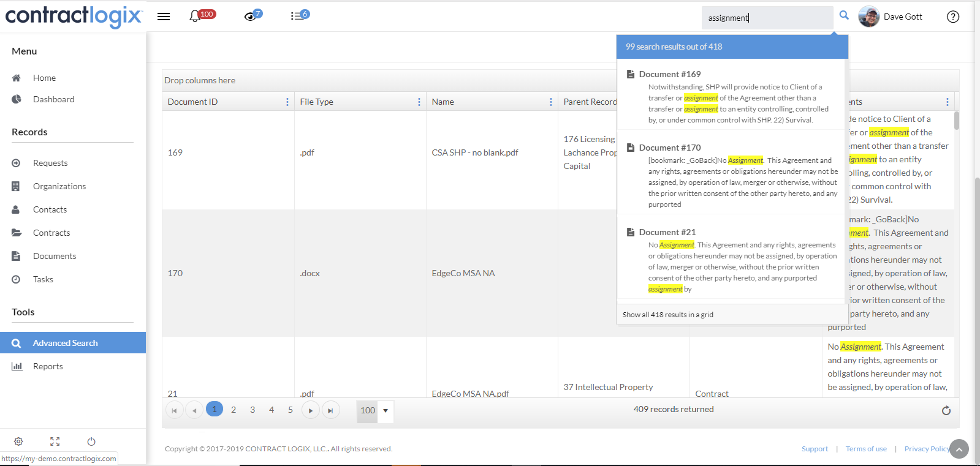This screenshot has width=980, height=466.
Task: Select Advanced Search under Tools
Action: (x=73, y=343)
